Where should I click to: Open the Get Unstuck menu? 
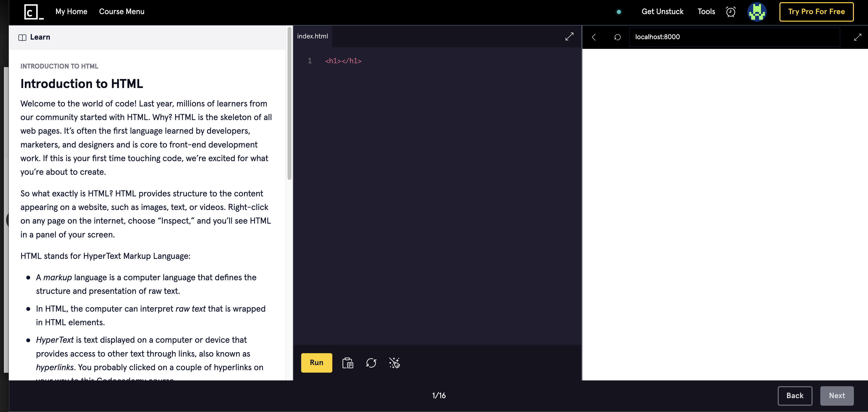[x=662, y=12]
